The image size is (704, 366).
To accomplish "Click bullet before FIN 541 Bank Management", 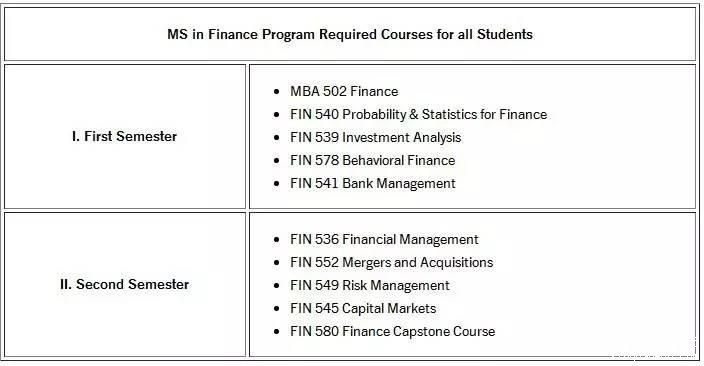I will [x=276, y=184].
